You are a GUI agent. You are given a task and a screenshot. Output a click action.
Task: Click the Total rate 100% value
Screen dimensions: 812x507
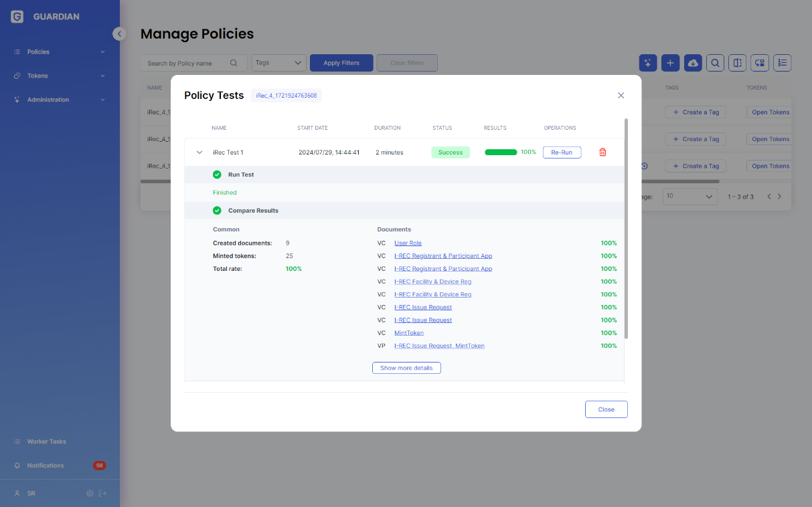(x=294, y=269)
